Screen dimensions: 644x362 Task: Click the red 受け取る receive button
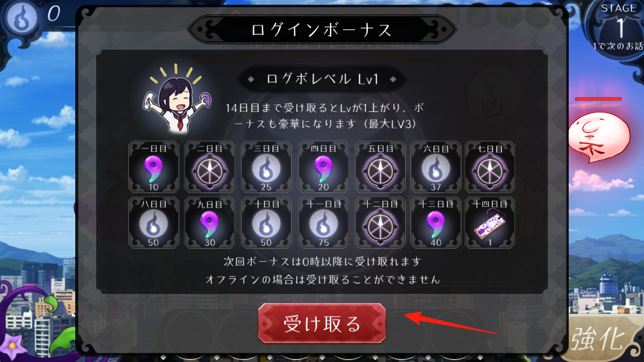coord(321,323)
